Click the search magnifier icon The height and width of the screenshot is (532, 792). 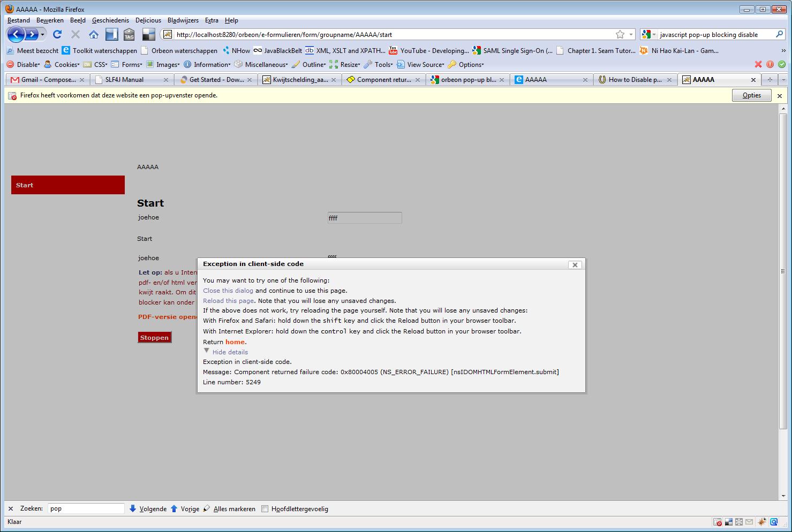pyautogui.click(x=779, y=35)
